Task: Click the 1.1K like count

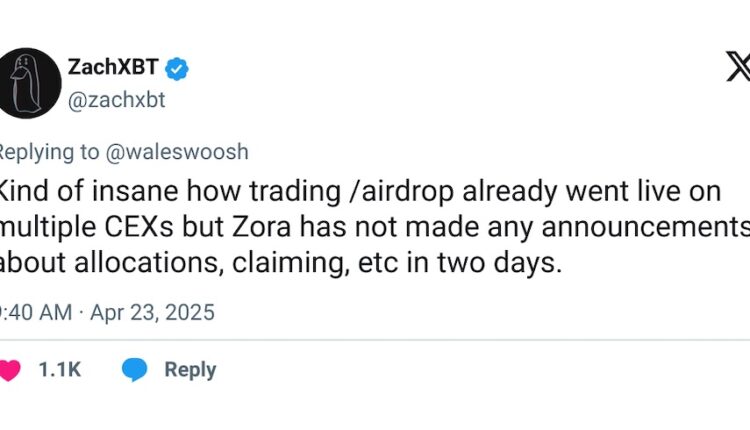Action: tap(59, 370)
